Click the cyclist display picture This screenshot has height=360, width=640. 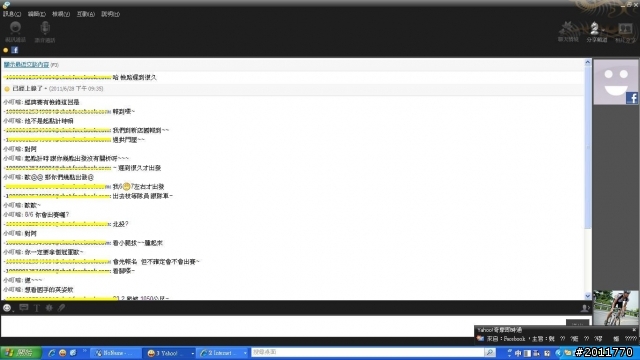point(616,308)
